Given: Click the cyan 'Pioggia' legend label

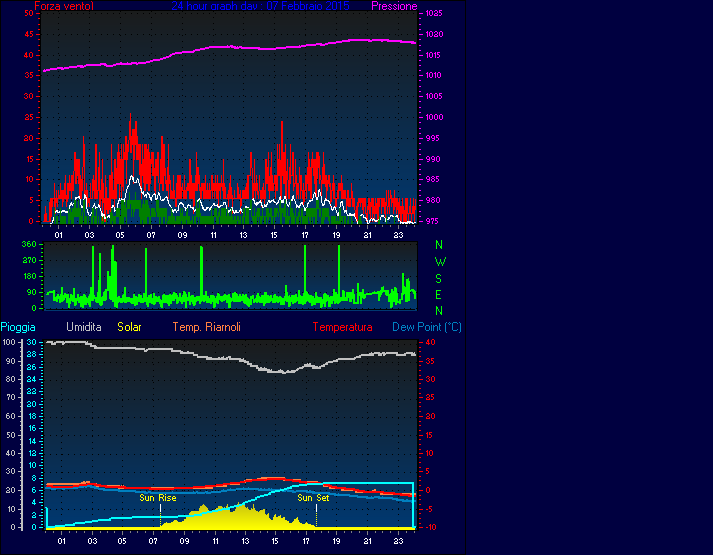Looking at the screenshot, I should pyautogui.click(x=18, y=327).
